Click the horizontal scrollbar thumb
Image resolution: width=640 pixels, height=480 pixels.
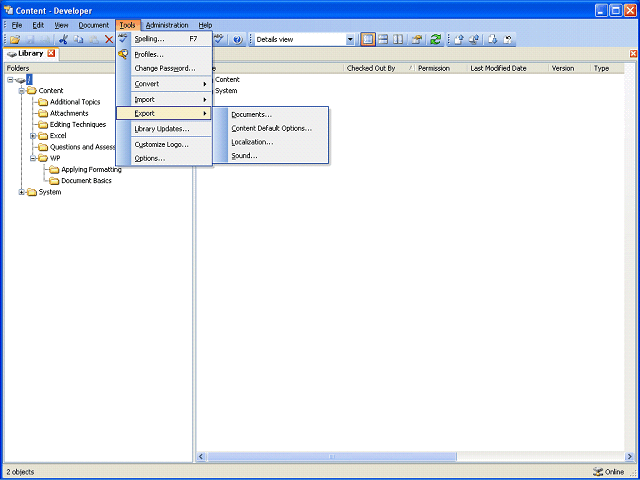[331, 457]
